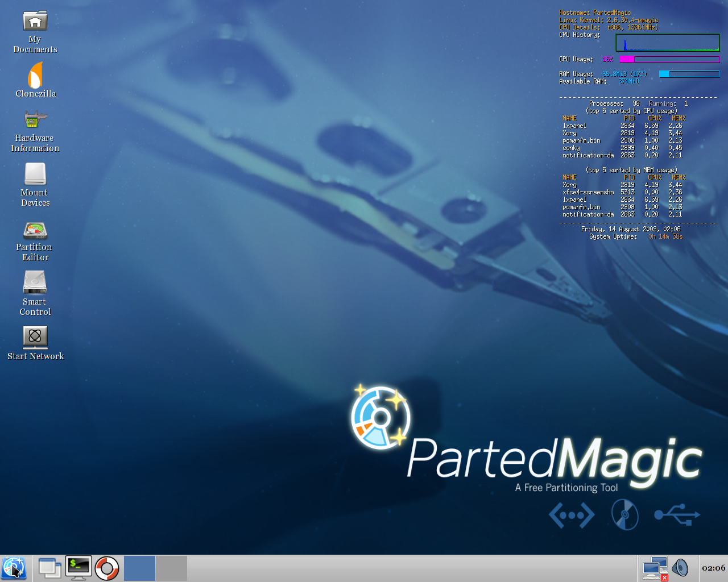Click the 'Processes: 98' text

click(614, 103)
